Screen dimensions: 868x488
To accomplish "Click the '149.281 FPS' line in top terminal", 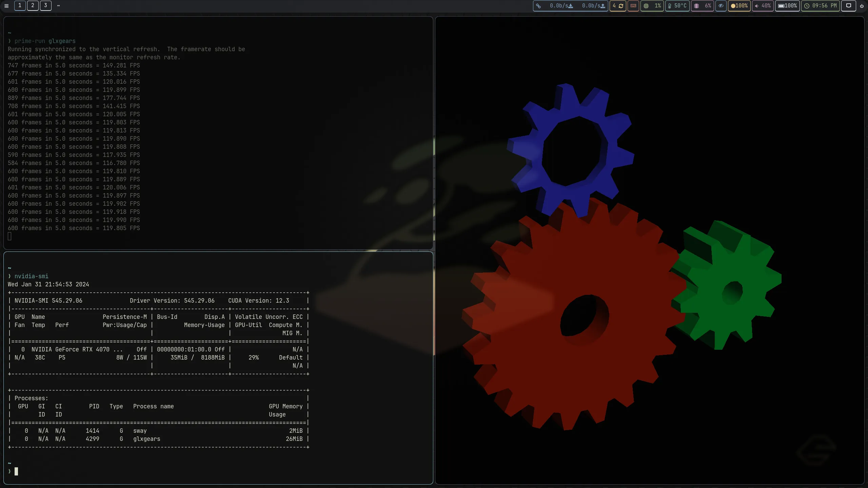I will (74, 65).
